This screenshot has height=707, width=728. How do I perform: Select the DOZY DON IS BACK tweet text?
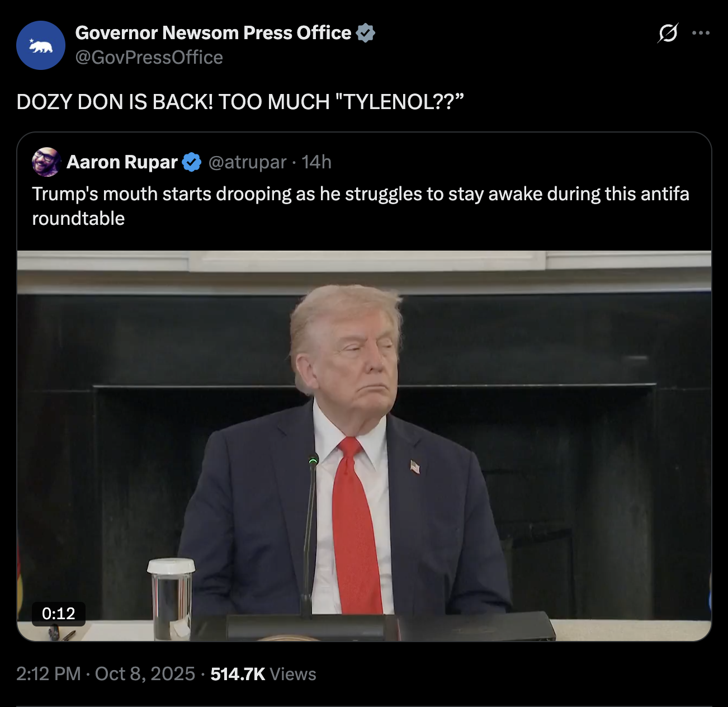(x=240, y=102)
